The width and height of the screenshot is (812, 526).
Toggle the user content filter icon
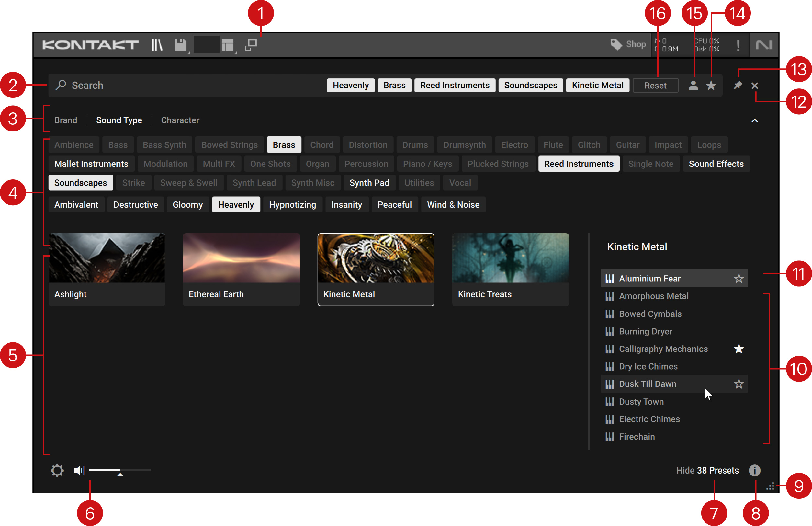693,85
